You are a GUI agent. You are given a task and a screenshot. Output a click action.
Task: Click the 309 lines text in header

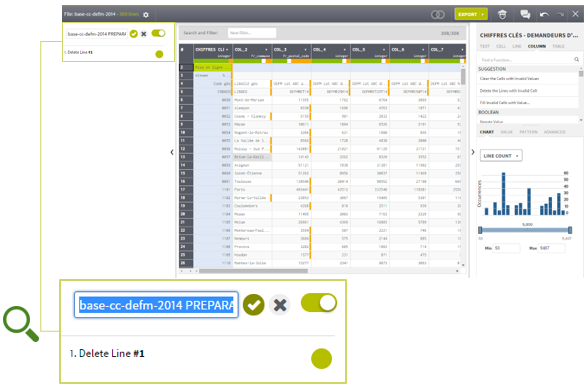click(129, 14)
